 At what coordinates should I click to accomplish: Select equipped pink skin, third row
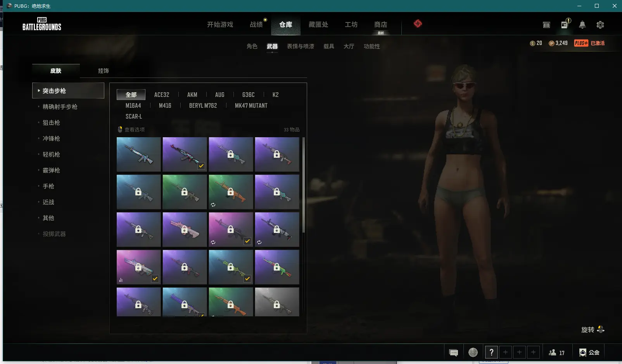point(231,229)
